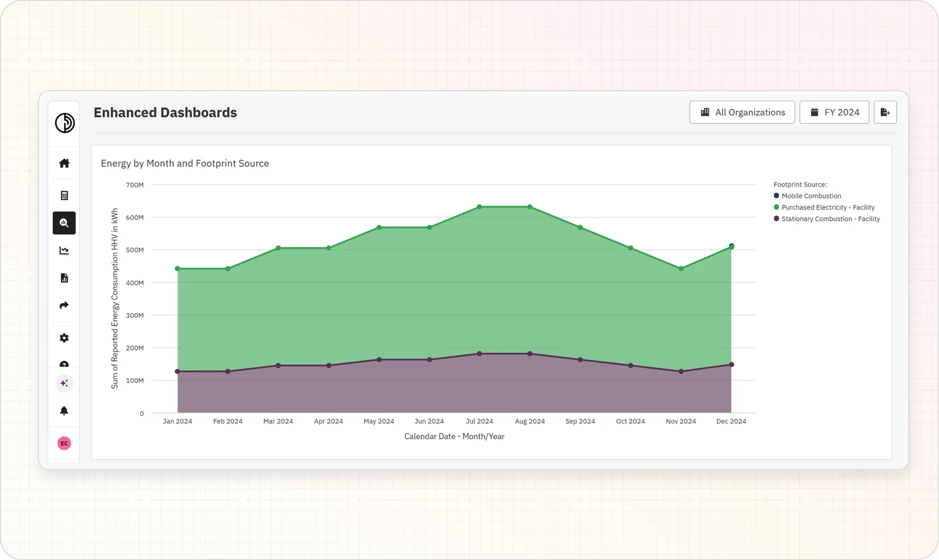Click the Mobile Combustion data point at Dec 2024

731,246
